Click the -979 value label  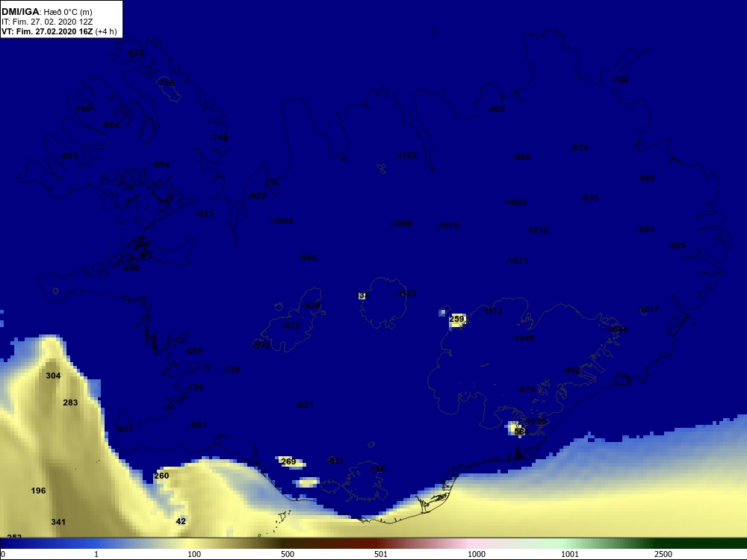[526, 390]
